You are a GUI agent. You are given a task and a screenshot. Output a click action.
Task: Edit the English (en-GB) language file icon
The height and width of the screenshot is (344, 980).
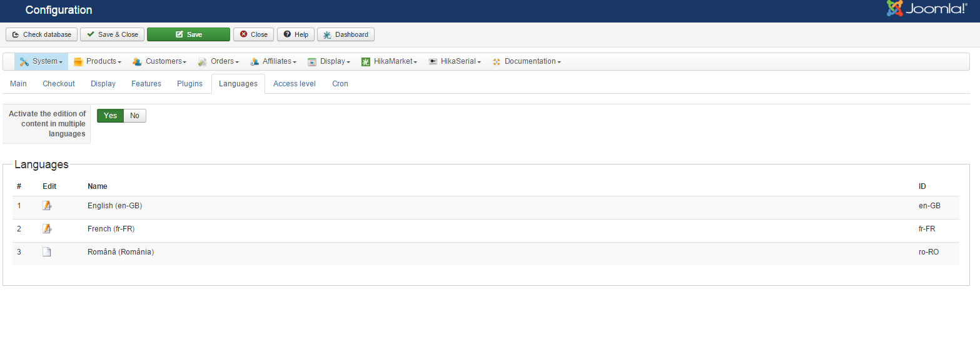(x=47, y=206)
